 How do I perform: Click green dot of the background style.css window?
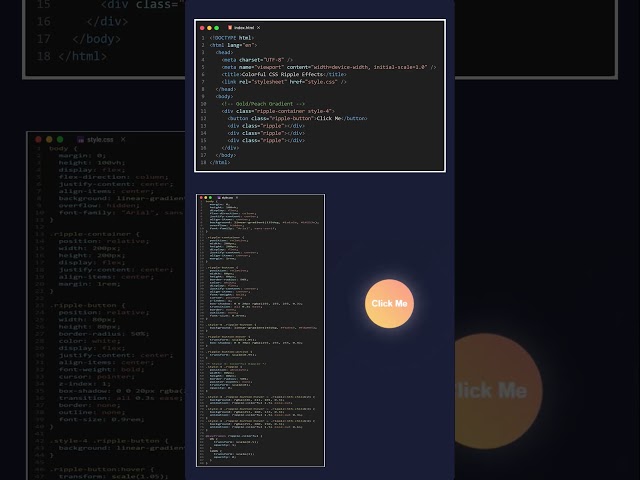60,139
